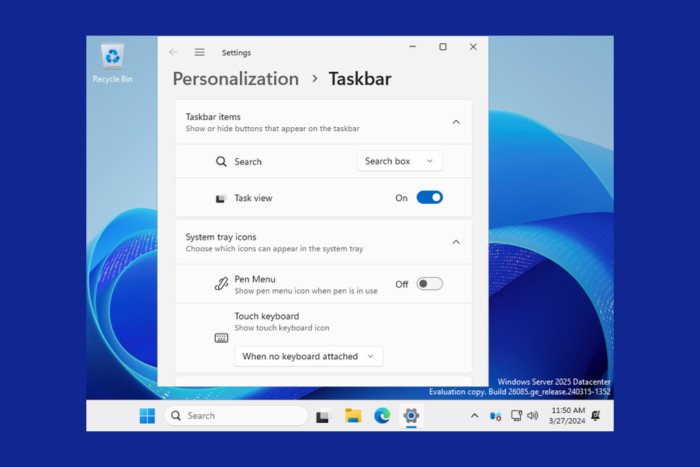Viewport: 700px width, 467px height.
Task: Click the Pen Menu label
Action: click(x=255, y=279)
